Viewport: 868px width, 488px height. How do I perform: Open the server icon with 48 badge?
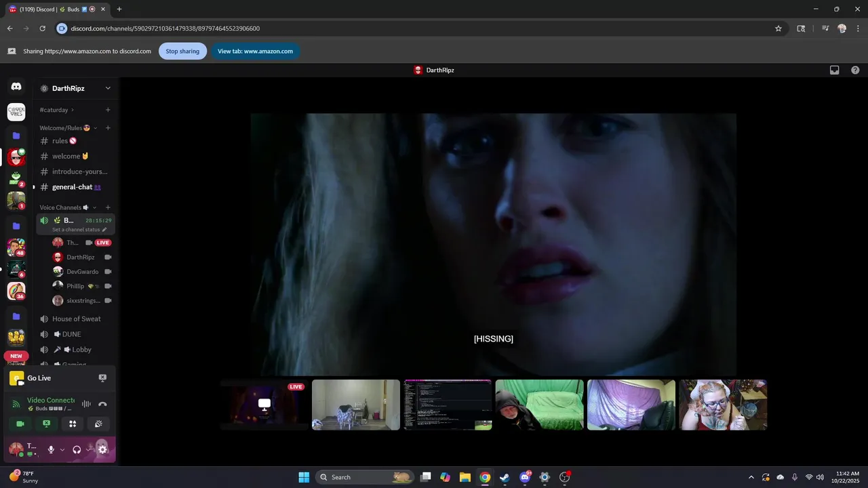point(16,247)
